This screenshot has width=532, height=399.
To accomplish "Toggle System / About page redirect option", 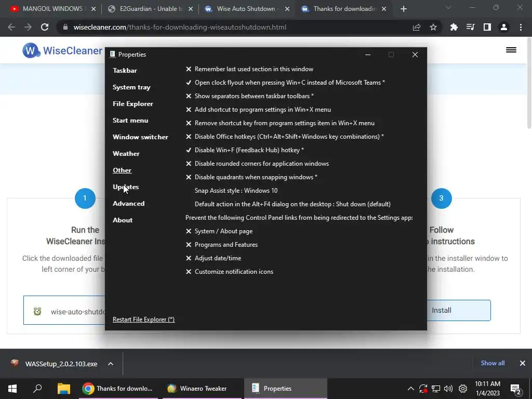I will click(219, 231).
